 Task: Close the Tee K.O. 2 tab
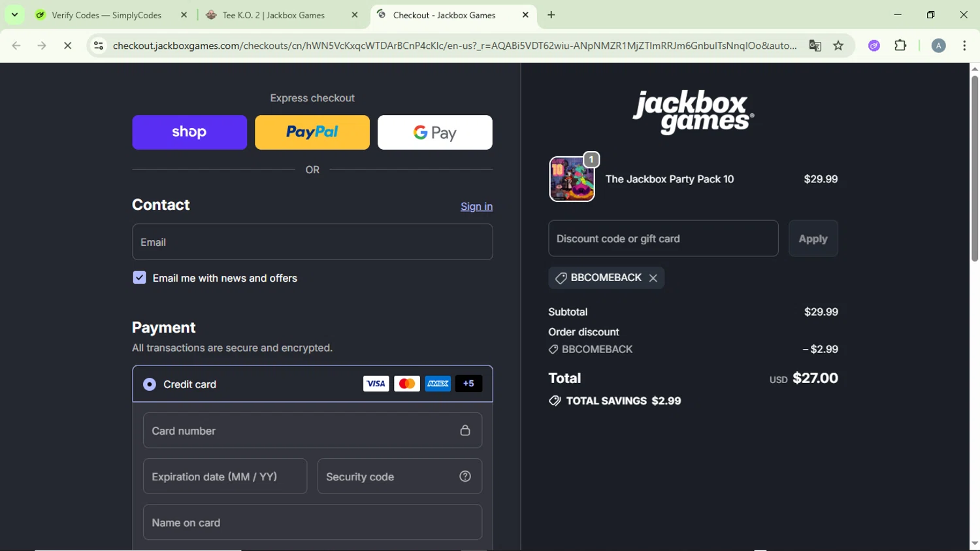tap(355, 15)
